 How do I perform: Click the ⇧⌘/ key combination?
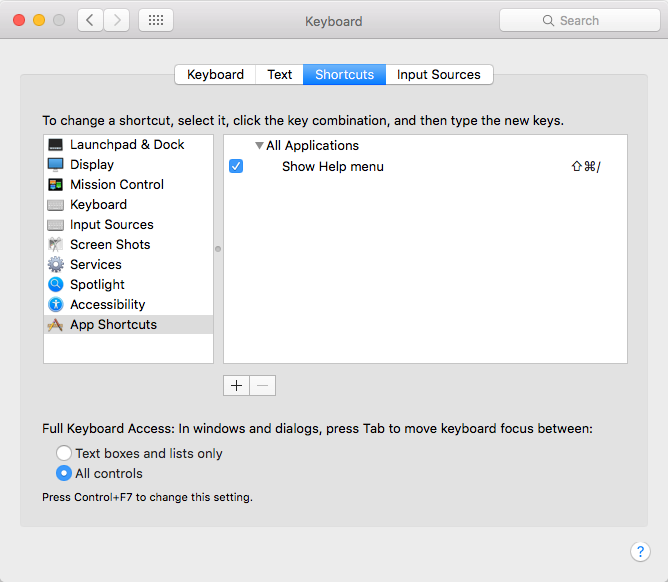(x=586, y=167)
